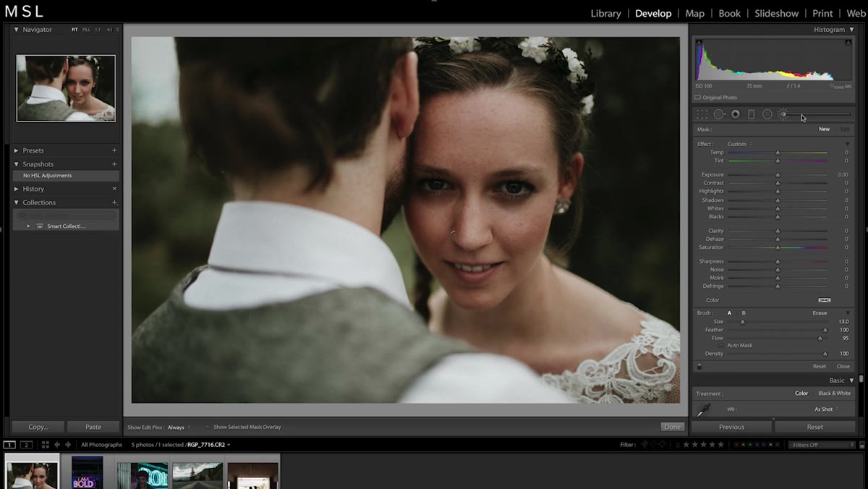Filter by color label swatches
This screenshot has width=868, height=489.
point(757,445)
